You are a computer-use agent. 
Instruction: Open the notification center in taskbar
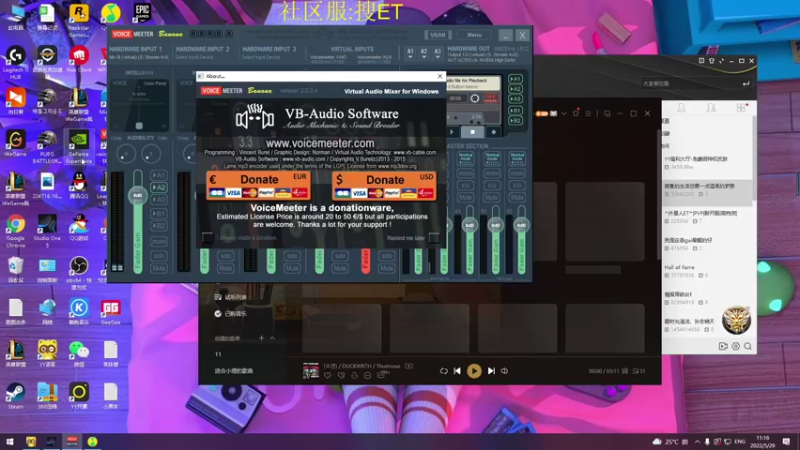[786, 441]
